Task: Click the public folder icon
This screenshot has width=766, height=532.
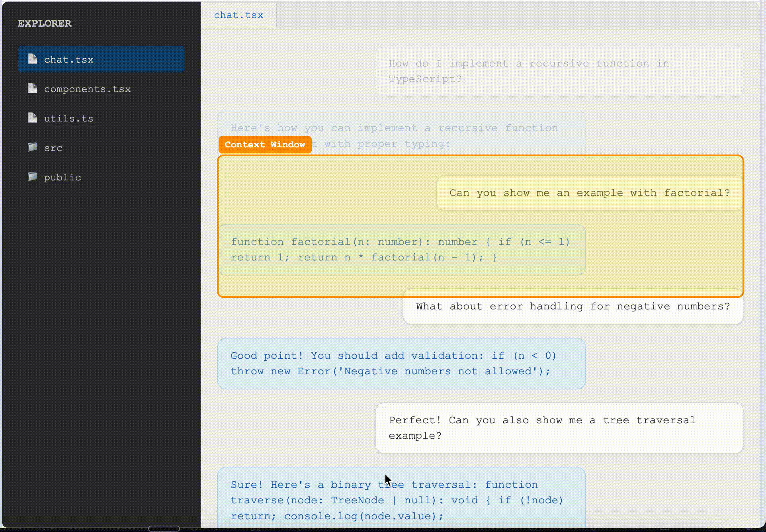Action: pyautogui.click(x=33, y=177)
